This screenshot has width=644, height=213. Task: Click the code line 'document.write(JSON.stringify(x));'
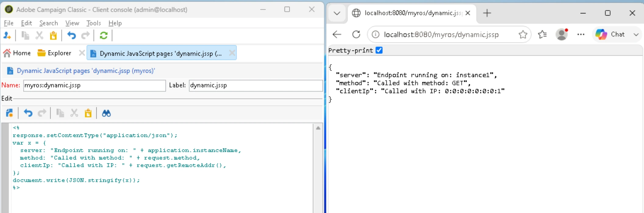[x=76, y=180]
